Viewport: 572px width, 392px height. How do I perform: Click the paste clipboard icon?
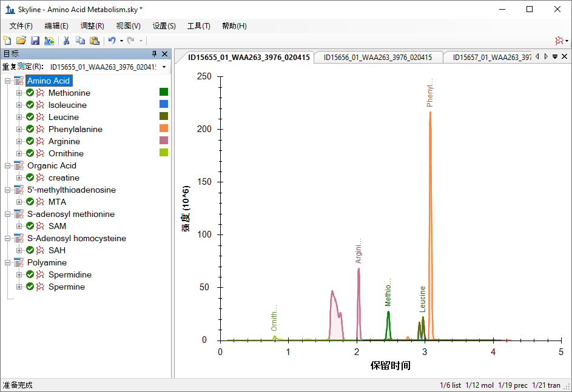(x=94, y=41)
